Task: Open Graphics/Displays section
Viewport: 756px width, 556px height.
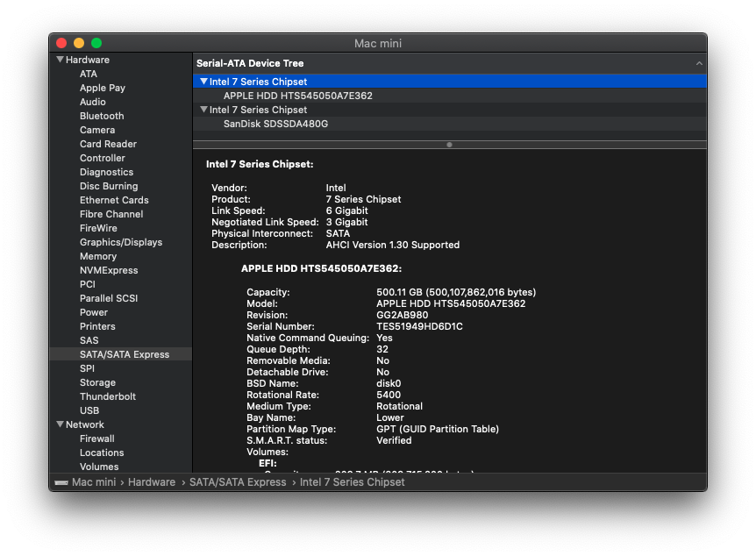Action: point(121,242)
